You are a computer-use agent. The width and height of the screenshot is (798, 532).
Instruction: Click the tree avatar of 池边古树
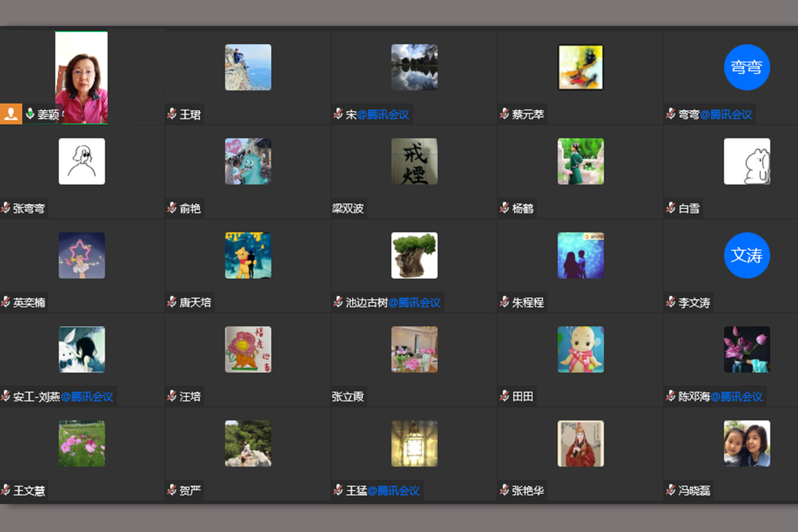point(414,255)
